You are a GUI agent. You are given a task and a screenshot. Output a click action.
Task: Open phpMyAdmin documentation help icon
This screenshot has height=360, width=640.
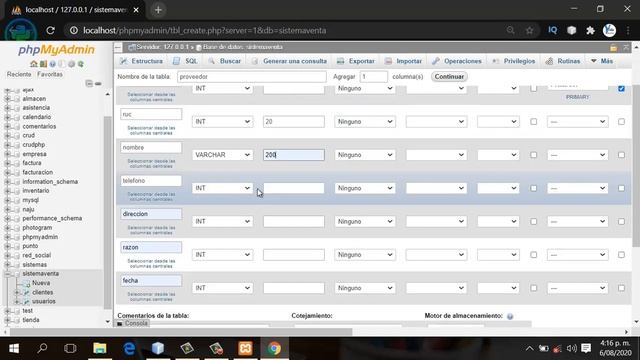point(52,64)
